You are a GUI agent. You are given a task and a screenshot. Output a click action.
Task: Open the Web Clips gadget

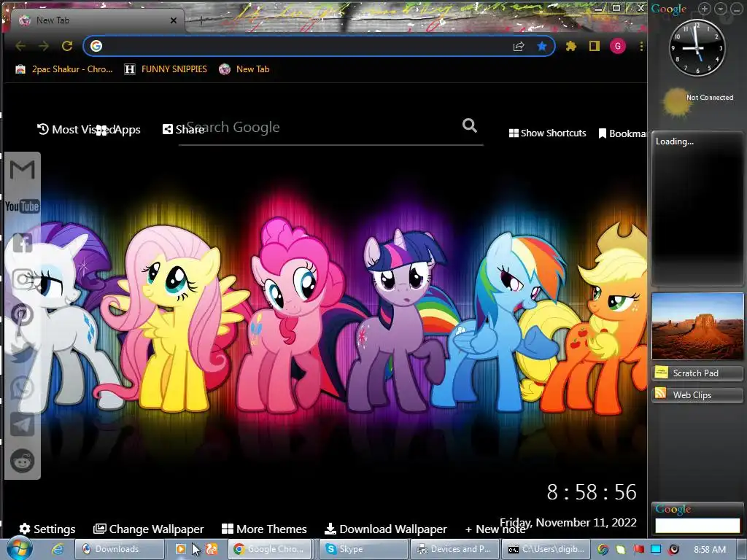tap(697, 394)
